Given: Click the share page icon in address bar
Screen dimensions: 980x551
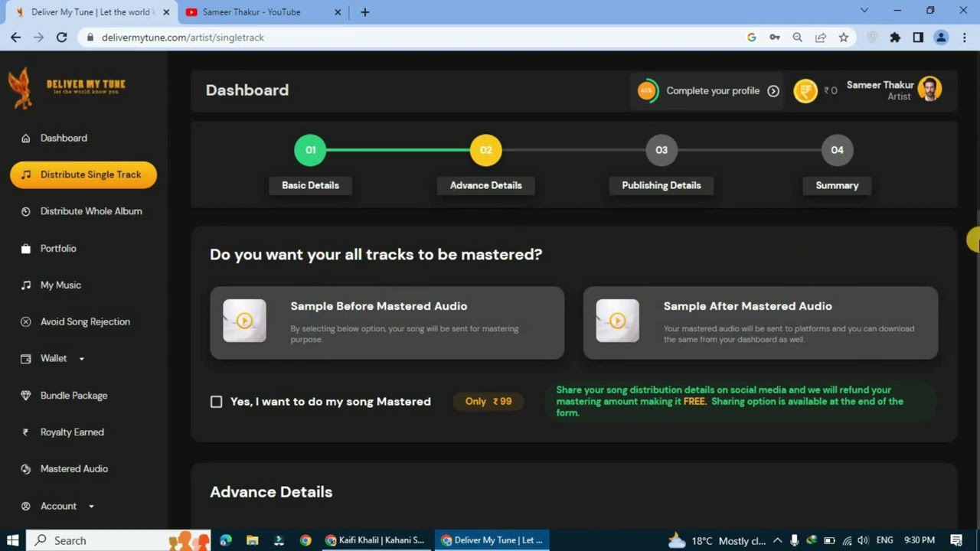Looking at the screenshot, I should point(820,37).
